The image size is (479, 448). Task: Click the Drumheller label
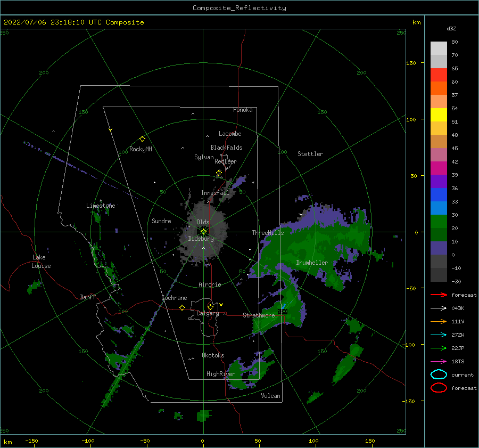click(x=312, y=263)
